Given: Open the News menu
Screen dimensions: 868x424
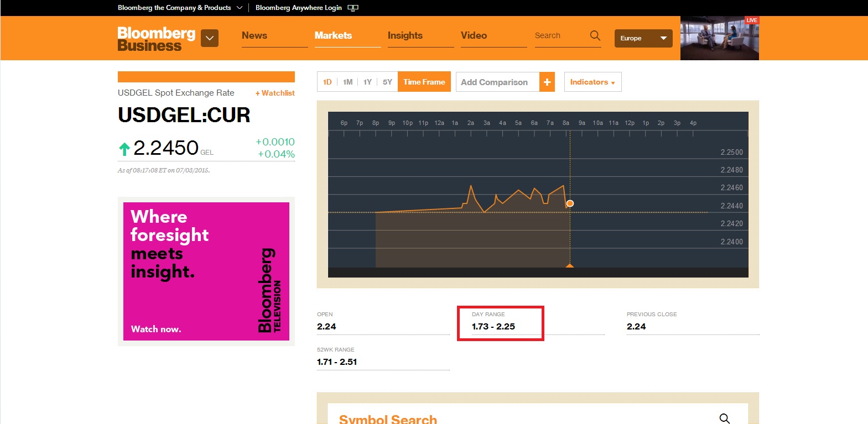Looking at the screenshot, I should (254, 35).
